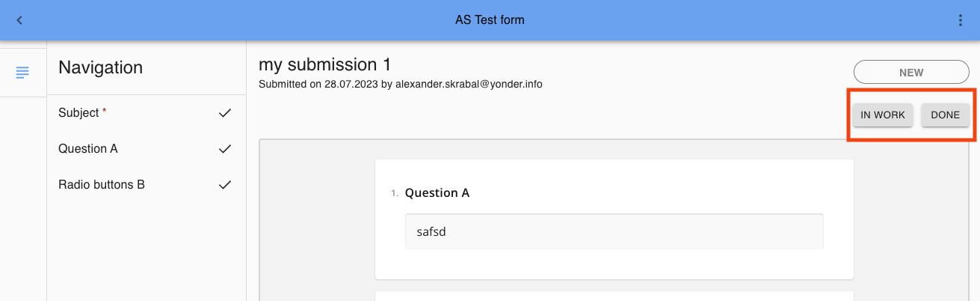The image size is (980, 301).
Task: Click the AS Test form header title
Action: (x=490, y=20)
